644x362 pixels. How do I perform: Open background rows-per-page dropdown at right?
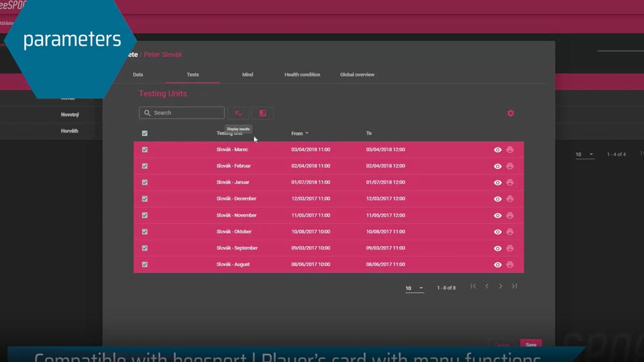(x=585, y=154)
